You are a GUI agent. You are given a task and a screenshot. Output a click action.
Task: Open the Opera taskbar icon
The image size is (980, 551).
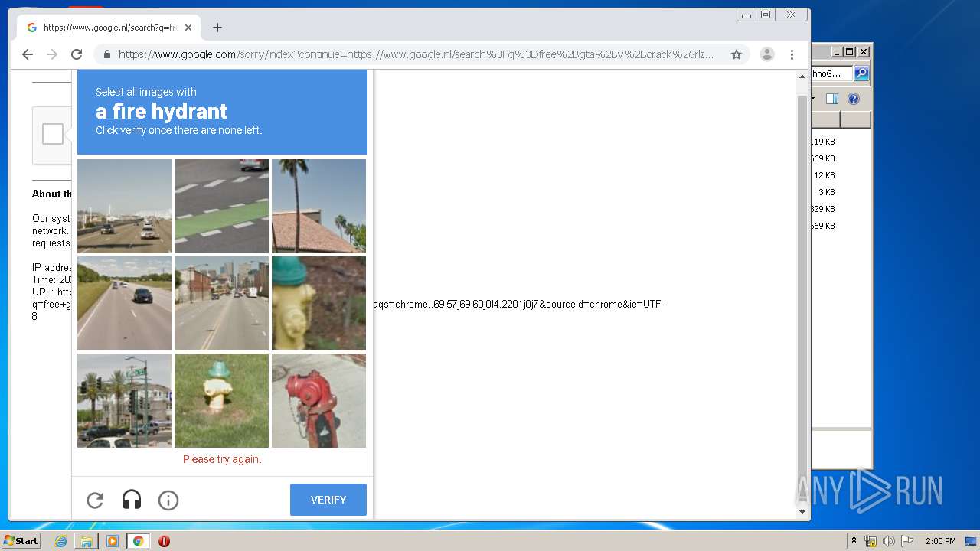point(164,541)
